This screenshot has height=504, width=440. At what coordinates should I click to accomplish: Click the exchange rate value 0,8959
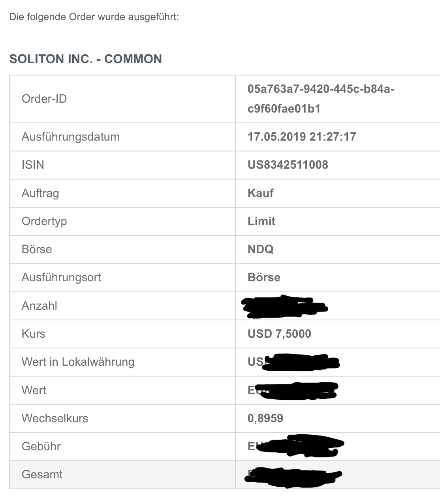[x=265, y=418]
